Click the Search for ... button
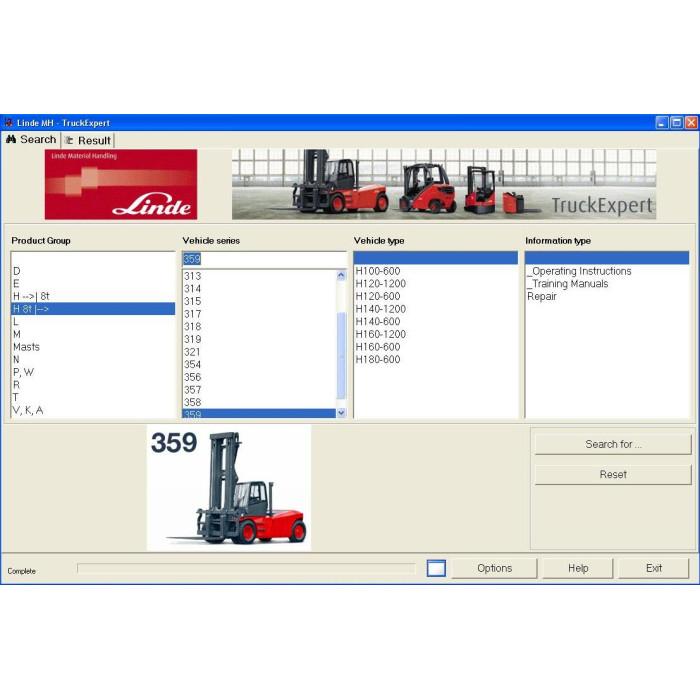Viewport: 700px width, 700px height. pyautogui.click(x=613, y=444)
